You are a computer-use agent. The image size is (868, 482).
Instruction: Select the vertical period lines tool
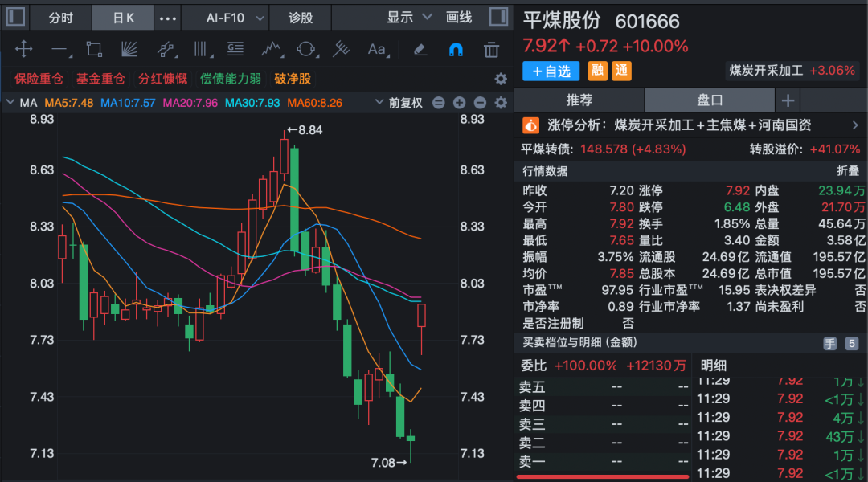[x=202, y=49]
